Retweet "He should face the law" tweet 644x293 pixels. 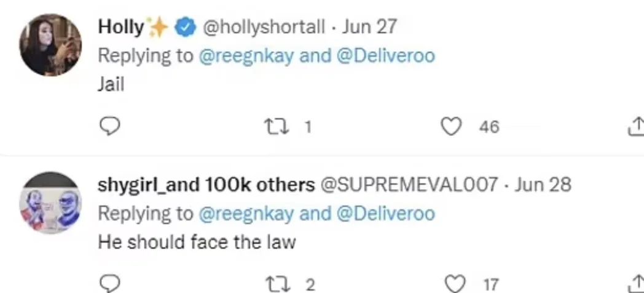click(x=275, y=284)
